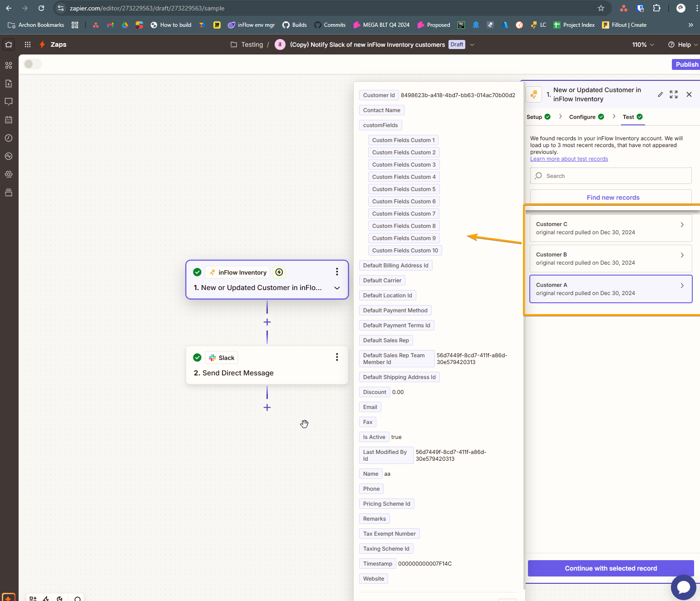The image size is (700, 601).
Task: Click the Timestamp field label
Action: coord(377,564)
